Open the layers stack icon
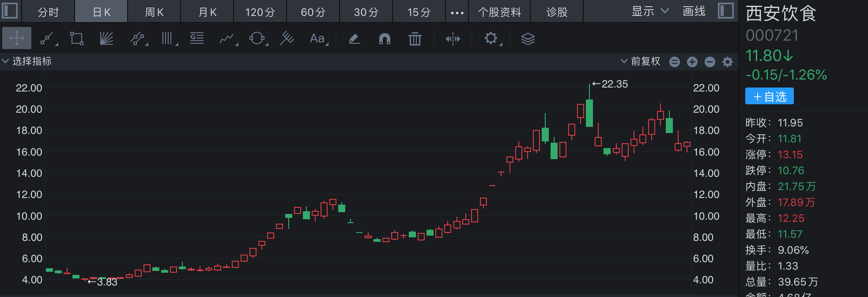868x297 pixels. click(528, 39)
